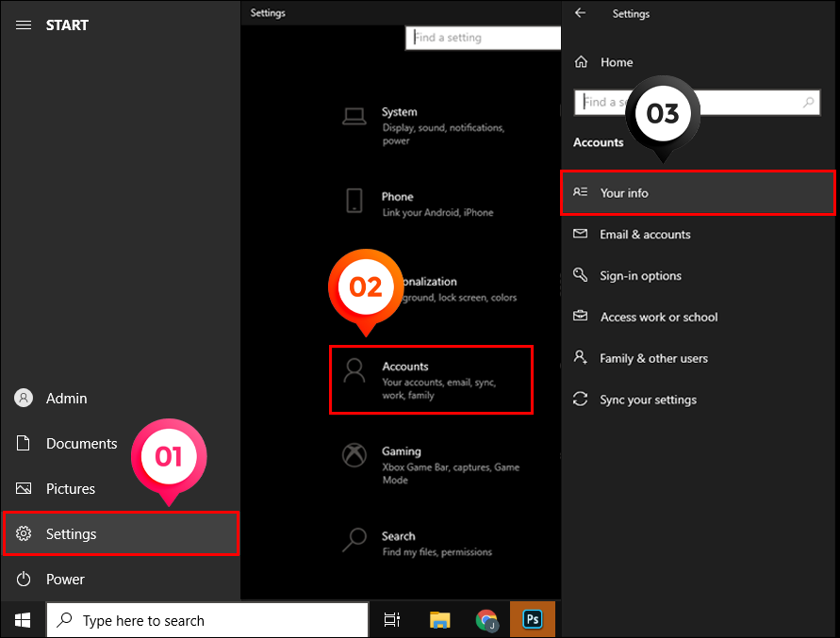The height and width of the screenshot is (638, 840).
Task: Click the Gaming Xbox icon
Action: [x=354, y=455]
